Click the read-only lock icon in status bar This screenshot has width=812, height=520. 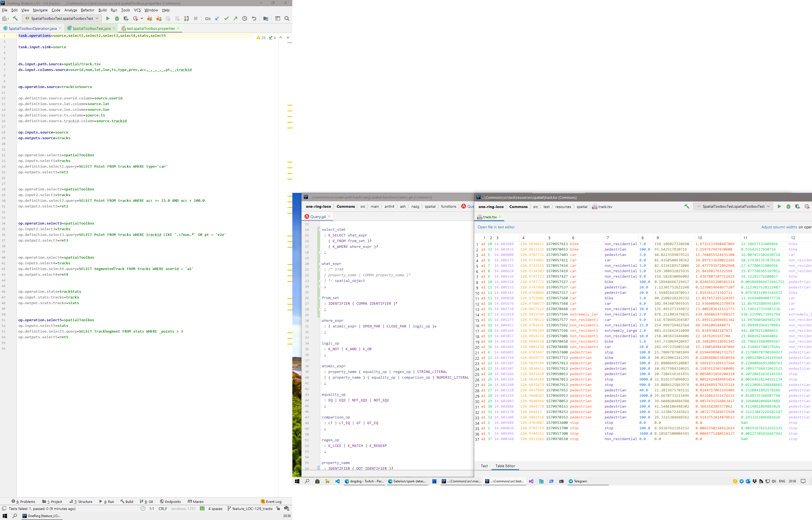[278, 509]
